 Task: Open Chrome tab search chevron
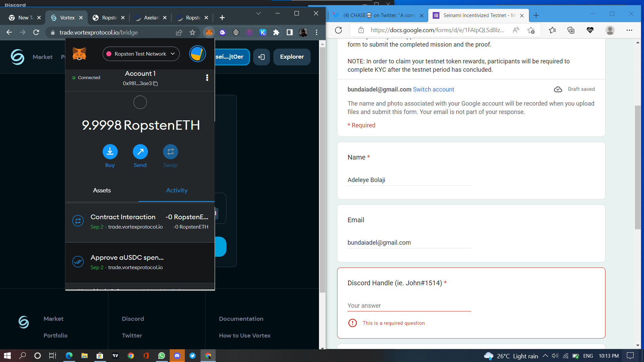(x=258, y=13)
